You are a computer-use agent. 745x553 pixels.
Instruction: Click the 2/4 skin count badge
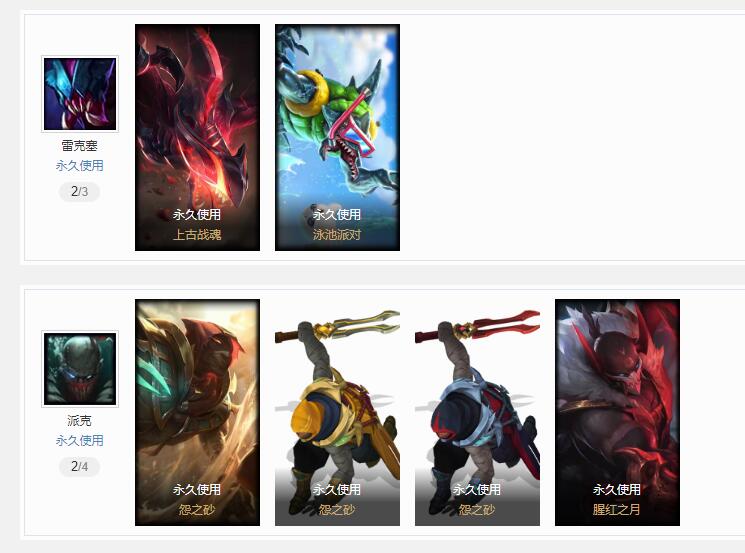(x=79, y=467)
